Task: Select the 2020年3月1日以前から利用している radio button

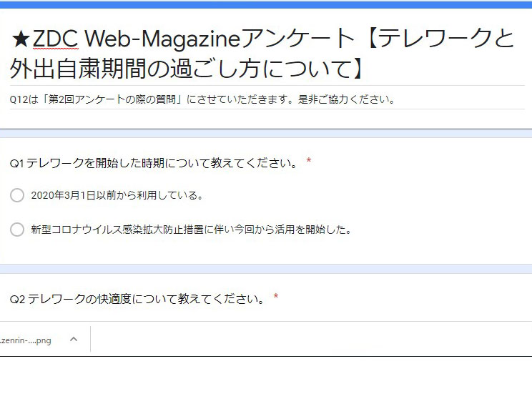Action: (x=17, y=195)
